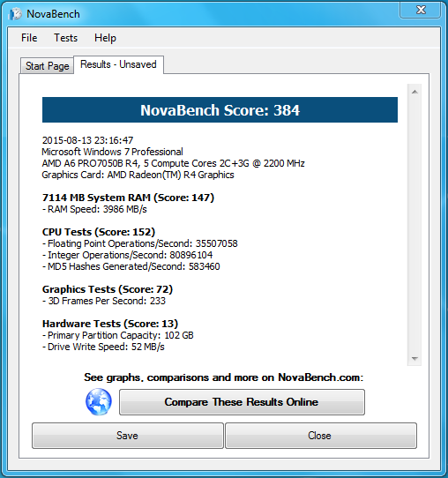Viewport: 448px width, 478px height.
Task: Click the globe icon beside Compare button
Action: [99, 402]
